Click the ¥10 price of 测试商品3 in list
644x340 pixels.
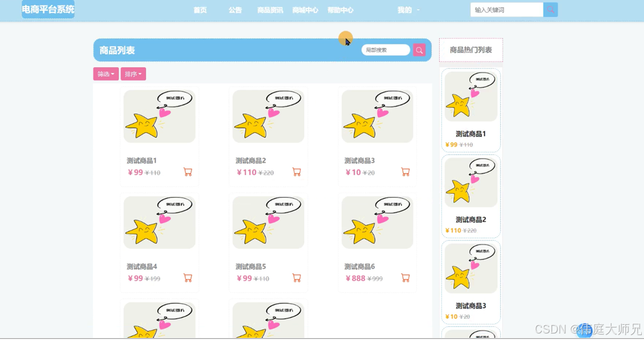tap(353, 172)
